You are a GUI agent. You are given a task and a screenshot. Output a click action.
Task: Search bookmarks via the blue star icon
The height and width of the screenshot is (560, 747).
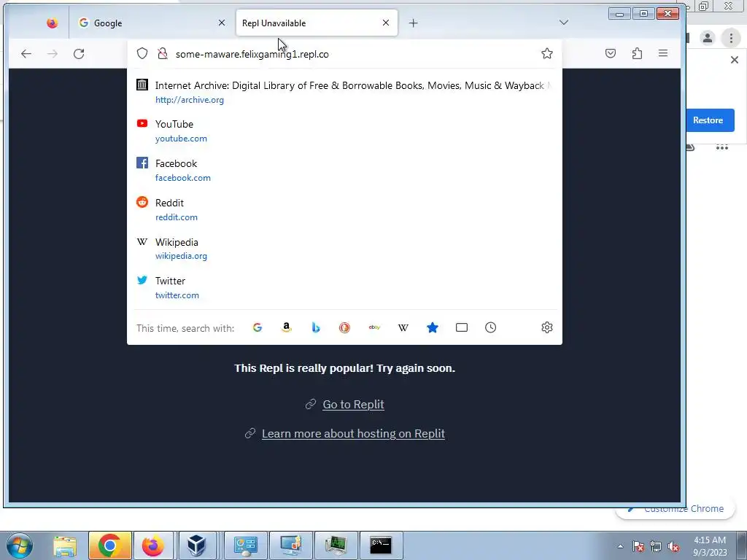click(432, 327)
